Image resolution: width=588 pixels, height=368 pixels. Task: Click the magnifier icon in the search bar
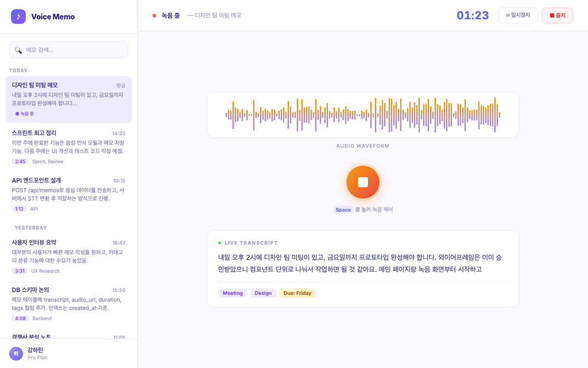pyautogui.click(x=18, y=50)
